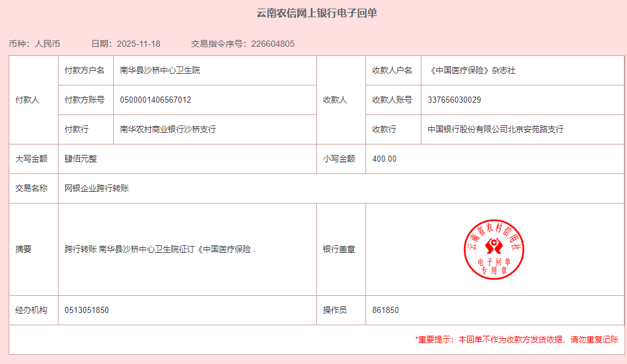The width and height of the screenshot is (627, 364).
Task: Click payee name 《中国医疗保险》杂志社
Action: coord(471,70)
